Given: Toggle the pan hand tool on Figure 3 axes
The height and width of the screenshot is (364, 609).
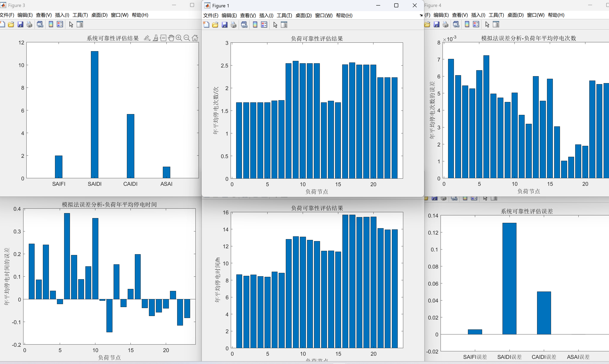Looking at the screenshot, I should click(x=171, y=38).
